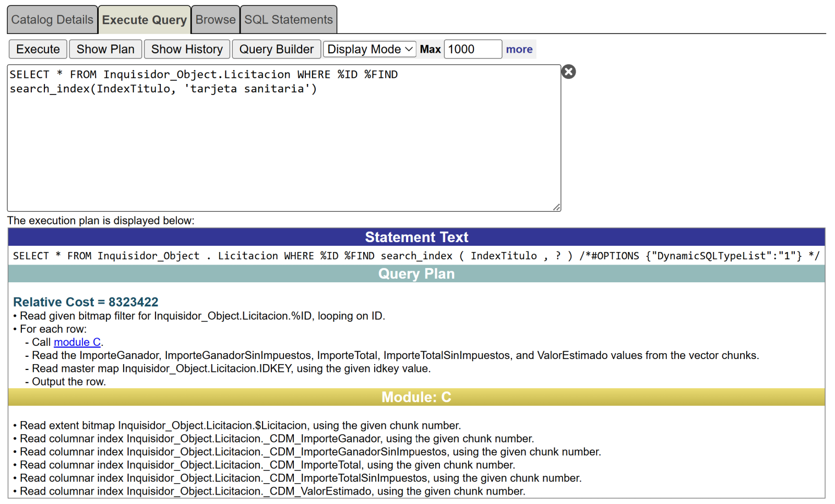The width and height of the screenshot is (835, 504).
Task: Clear the query with the X icon
Action: pyautogui.click(x=568, y=72)
